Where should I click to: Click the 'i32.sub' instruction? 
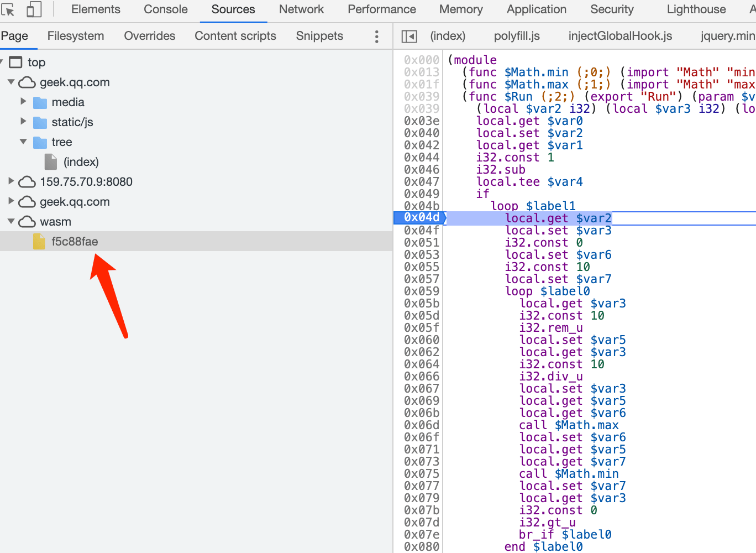click(501, 169)
